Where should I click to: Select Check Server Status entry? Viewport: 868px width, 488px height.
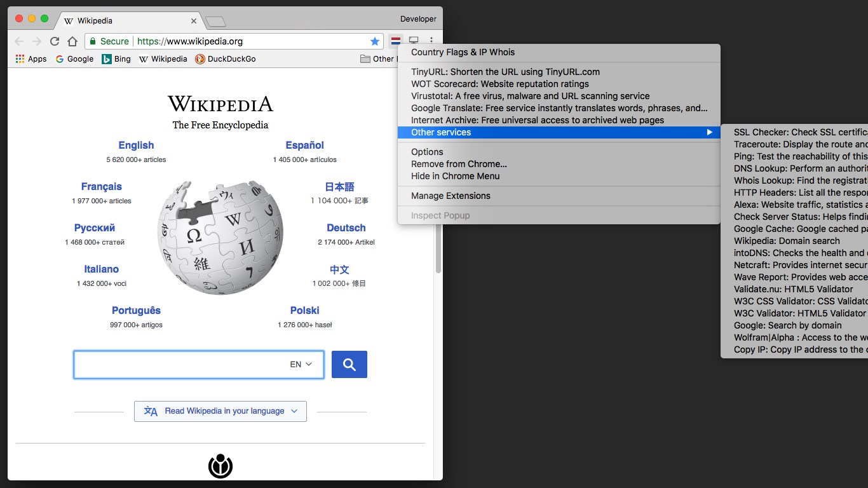coord(794,217)
